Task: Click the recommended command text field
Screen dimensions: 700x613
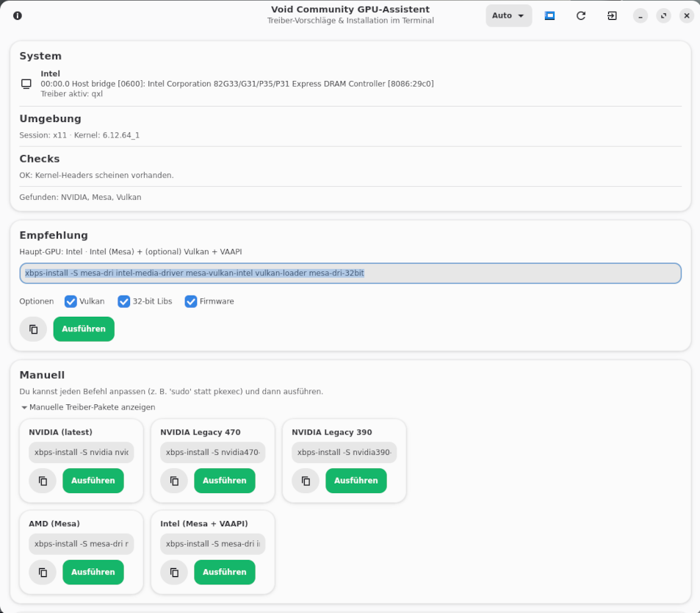Action: click(x=350, y=273)
